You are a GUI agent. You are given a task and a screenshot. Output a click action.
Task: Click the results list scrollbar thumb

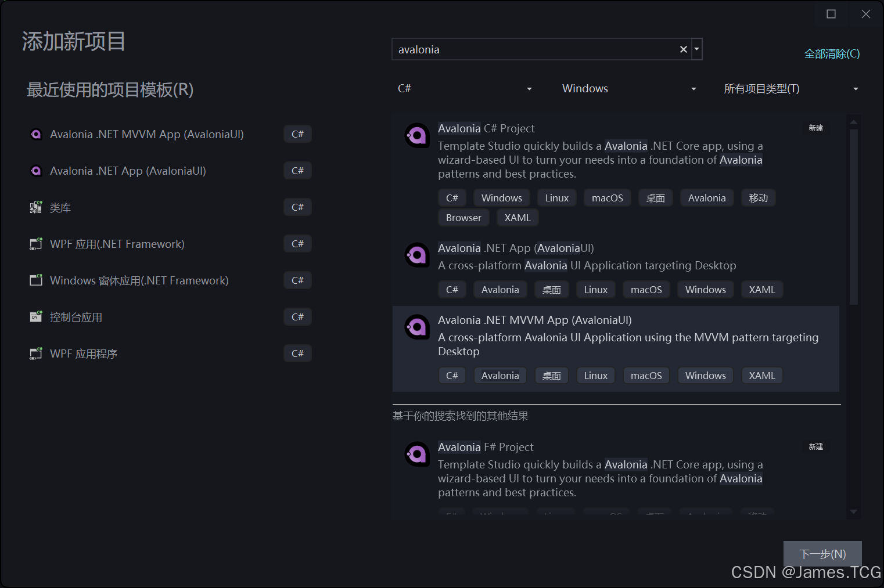coord(853,217)
